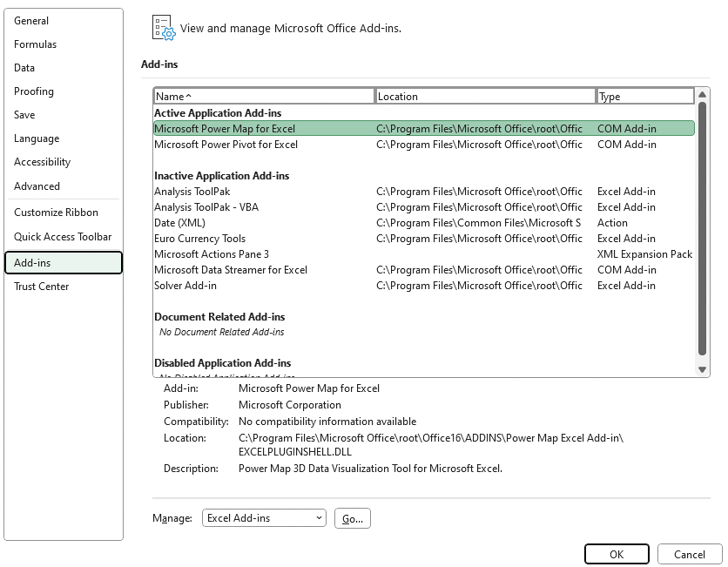Screen dimensions: 728x567
Task: Select Microsoft Power Map for Excel row
Action: (424, 129)
